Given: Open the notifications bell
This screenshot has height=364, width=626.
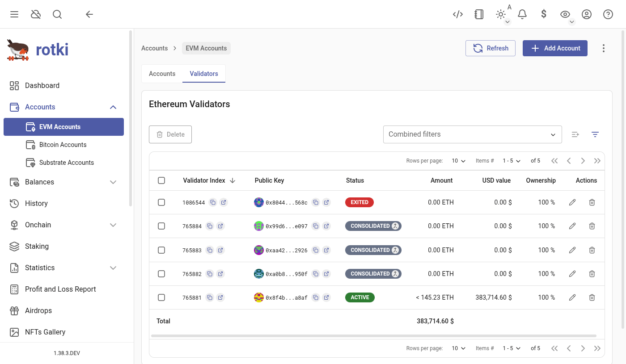Looking at the screenshot, I should pyautogui.click(x=522, y=14).
